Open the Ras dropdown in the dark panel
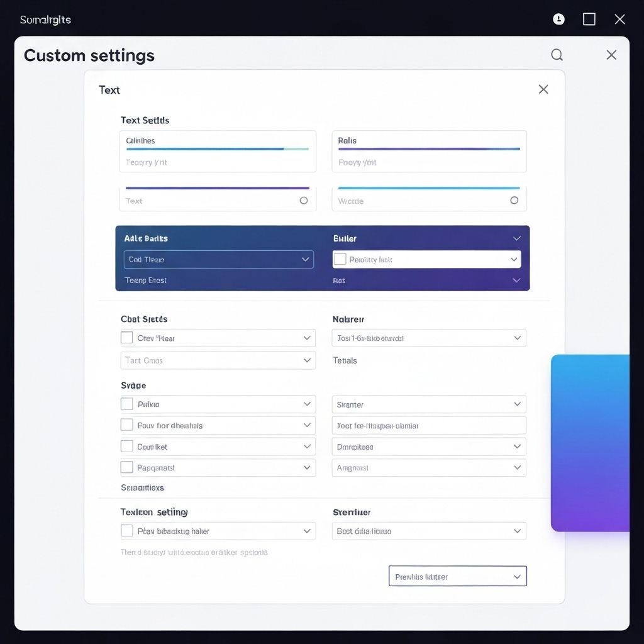This screenshot has width=644, height=644. 516,280
